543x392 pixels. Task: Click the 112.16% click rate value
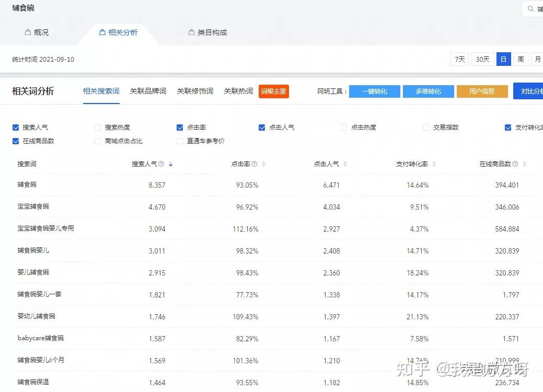[x=246, y=229]
